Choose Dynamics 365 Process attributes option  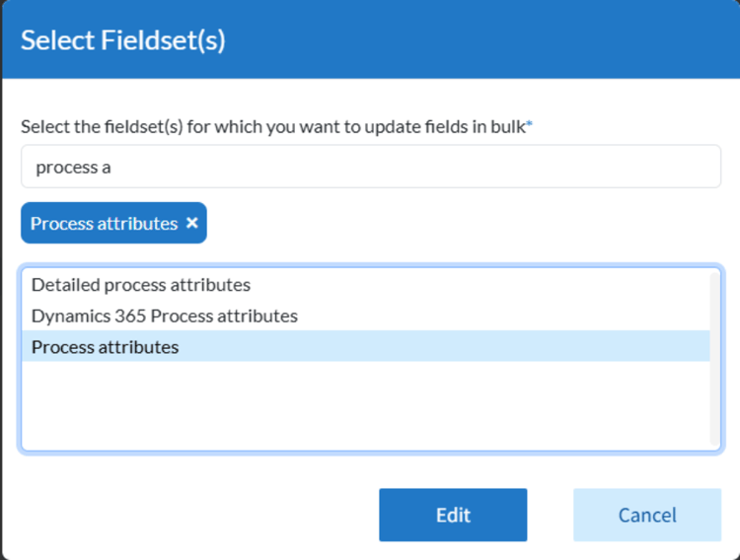165,316
